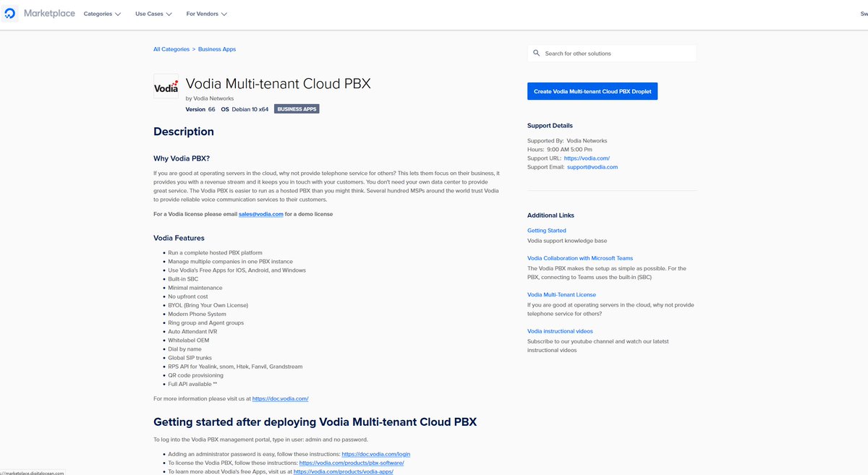Go to Marketplace home
Screen dimensions: 868x475
coord(49,14)
